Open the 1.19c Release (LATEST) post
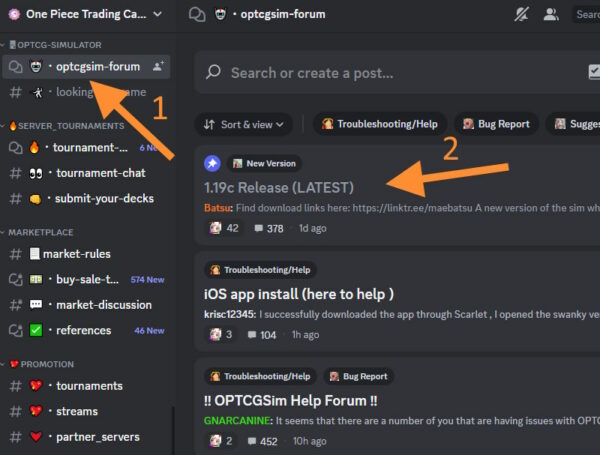 pos(279,187)
